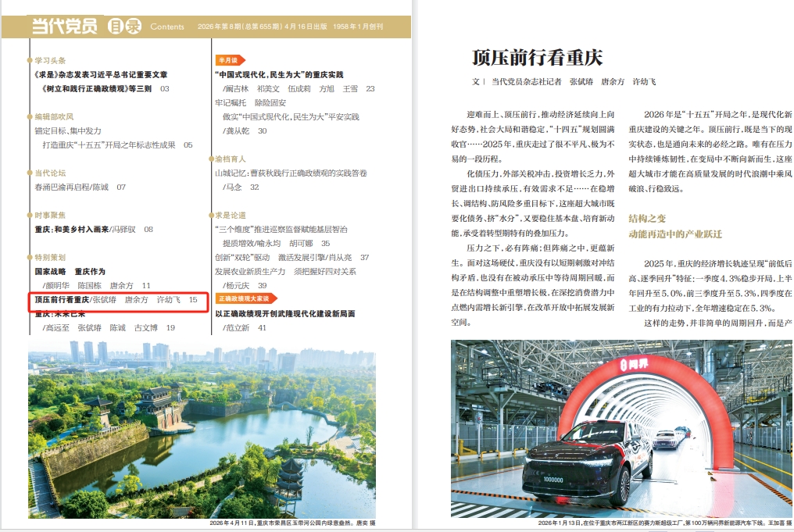Click the article title 顶压前行看重庆

coord(538,58)
